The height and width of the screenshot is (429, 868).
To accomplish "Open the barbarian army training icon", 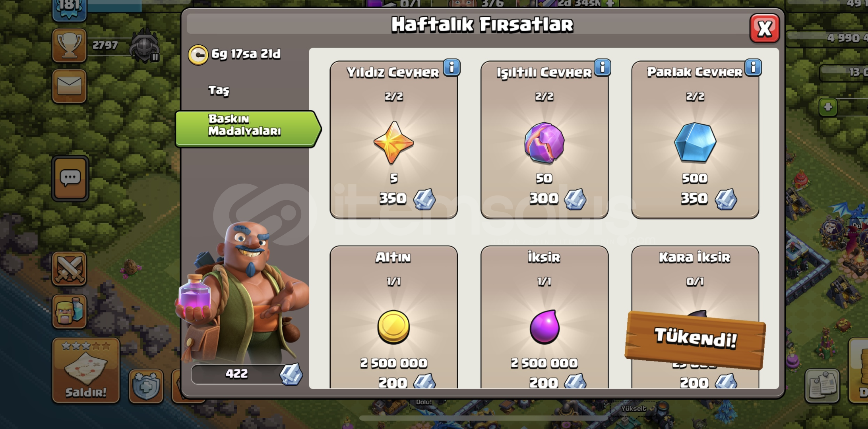I will (69, 311).
